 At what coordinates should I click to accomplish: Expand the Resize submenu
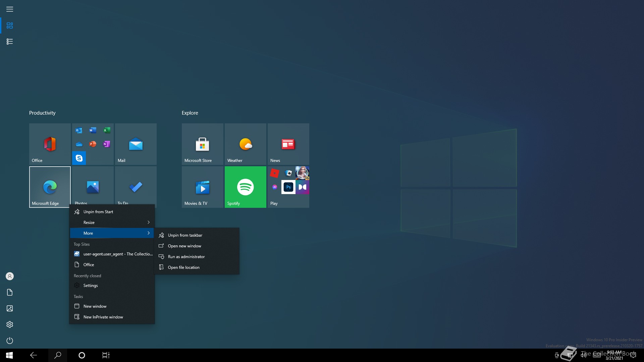click(x=112, y=223)
